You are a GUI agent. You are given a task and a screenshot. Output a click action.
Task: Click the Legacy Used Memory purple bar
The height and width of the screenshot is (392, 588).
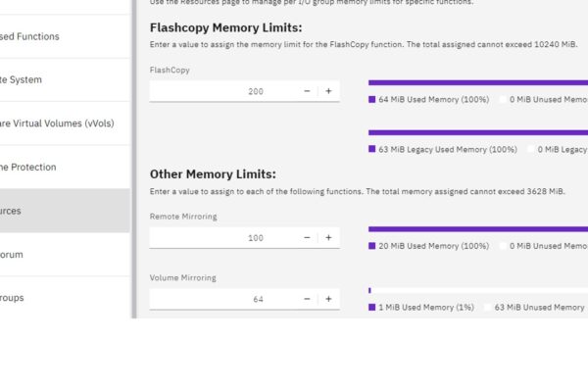pos(478,132)
